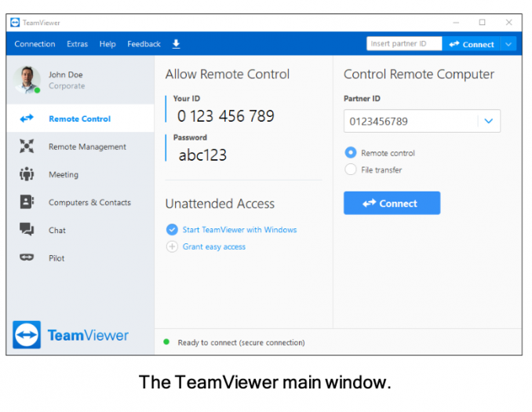The image size is (532, 412).
Task: Expand the Partner ID dropdown arrow
Action: click(489, 121)
